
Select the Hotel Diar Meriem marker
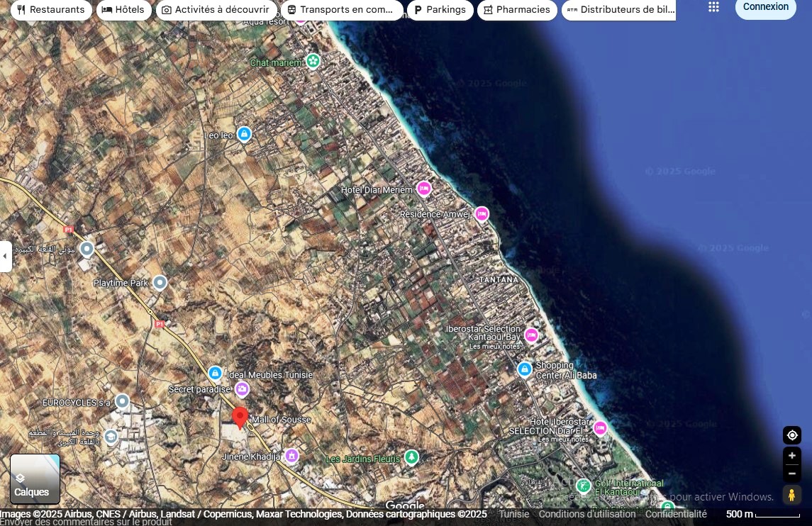[x=424, y=189]
